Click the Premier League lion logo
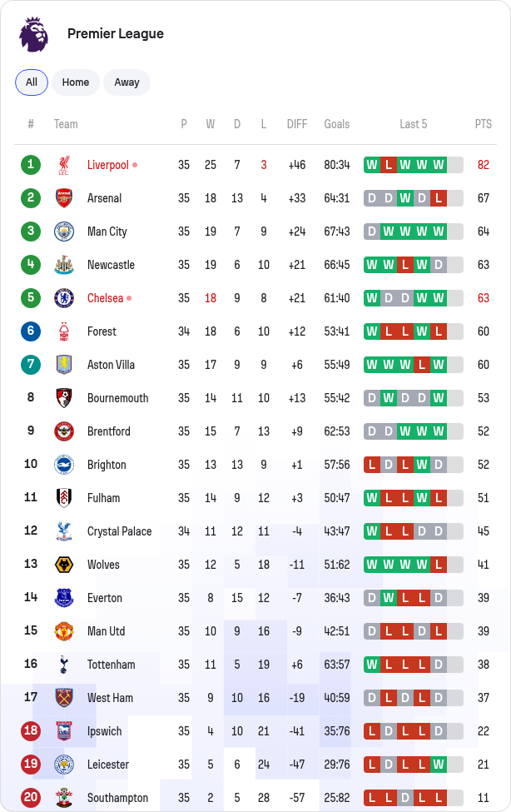 (33, 34)
